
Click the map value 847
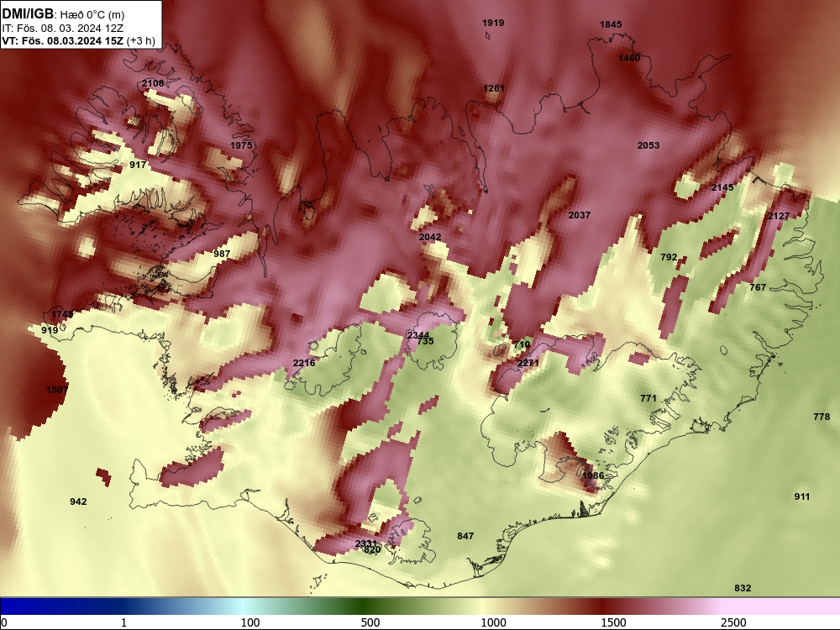click(x=465, y=536)
